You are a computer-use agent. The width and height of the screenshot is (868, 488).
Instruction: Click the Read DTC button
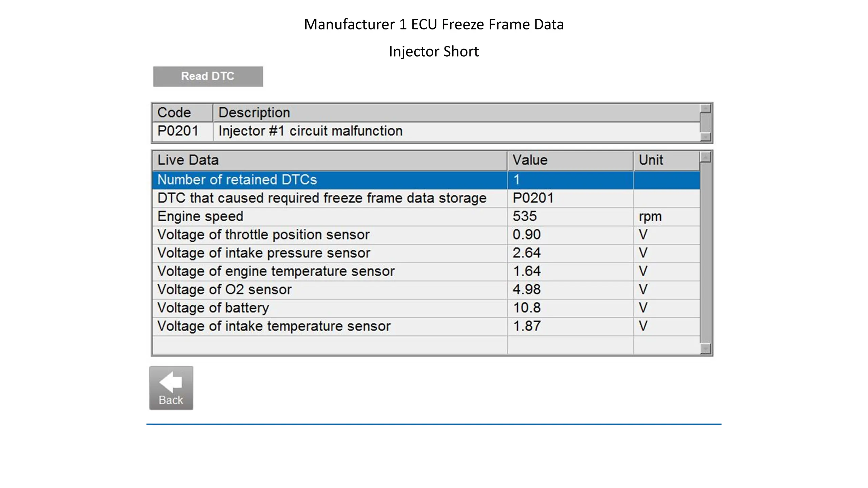208,76
